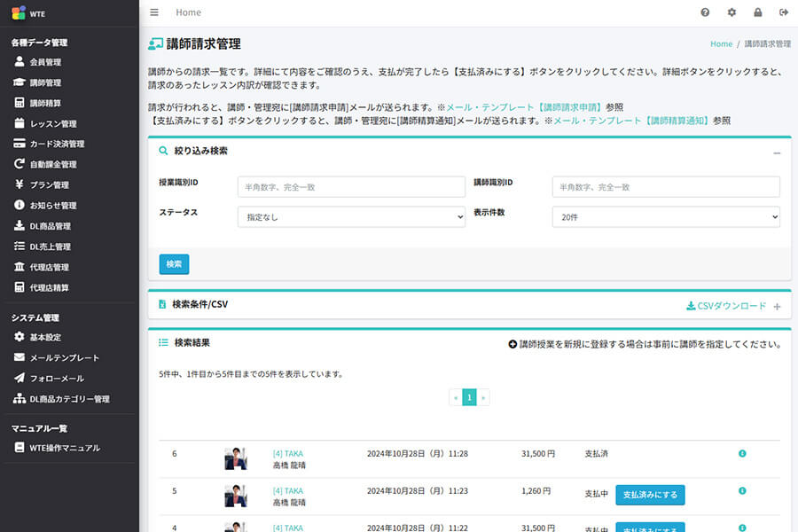
Task: Click CSVダウンロード to export results
Action: click(725, 304)
